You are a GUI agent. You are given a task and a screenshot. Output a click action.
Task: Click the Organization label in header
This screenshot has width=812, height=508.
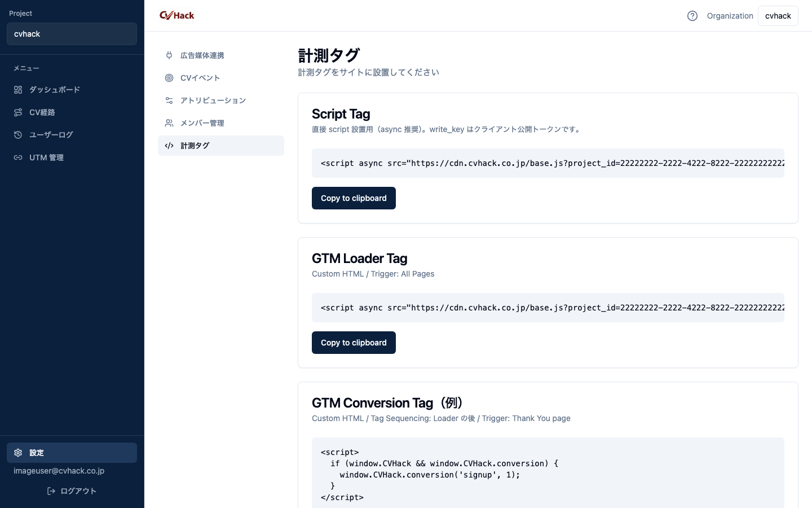730,16
